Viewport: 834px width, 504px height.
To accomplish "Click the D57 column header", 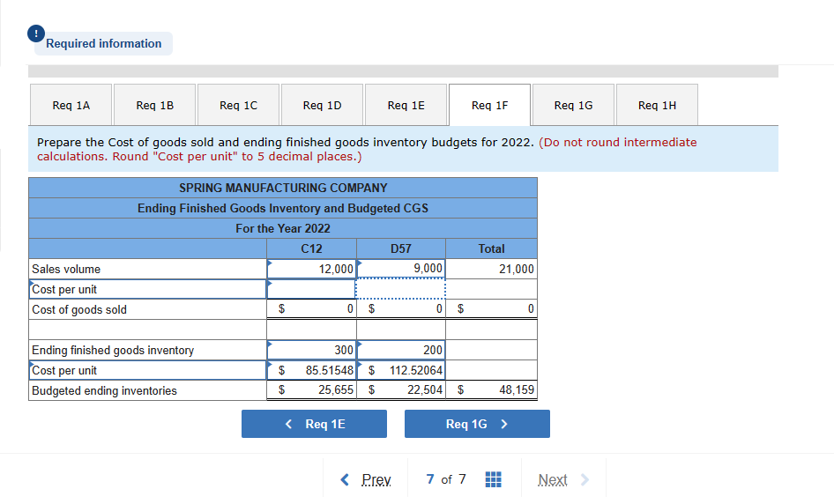I will tap(401, 248).
